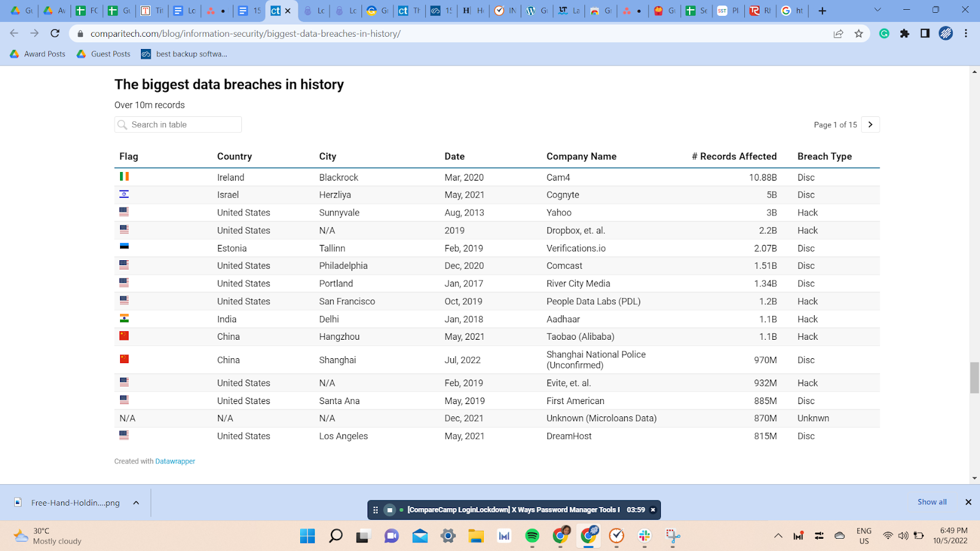The height and width of the screenshot is (551, 980).
Task: Open the Guest Posts bookmark
Action: click(104, 54)
